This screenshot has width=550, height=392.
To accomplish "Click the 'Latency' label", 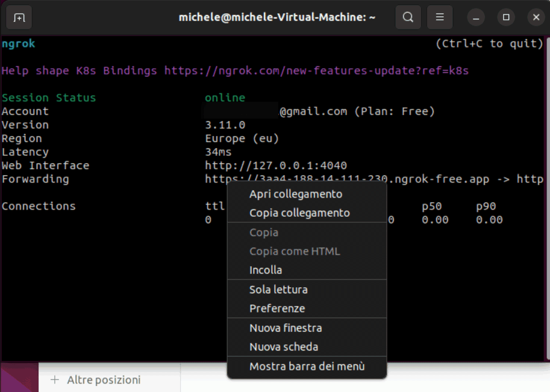I will 25,152.
